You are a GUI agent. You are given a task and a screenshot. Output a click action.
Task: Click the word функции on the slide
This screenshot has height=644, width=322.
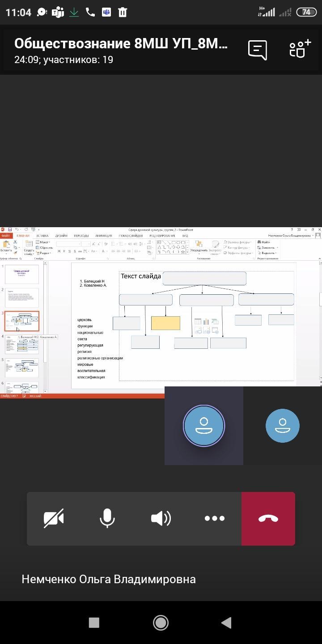pyautogui.click(x=85, y=326)
